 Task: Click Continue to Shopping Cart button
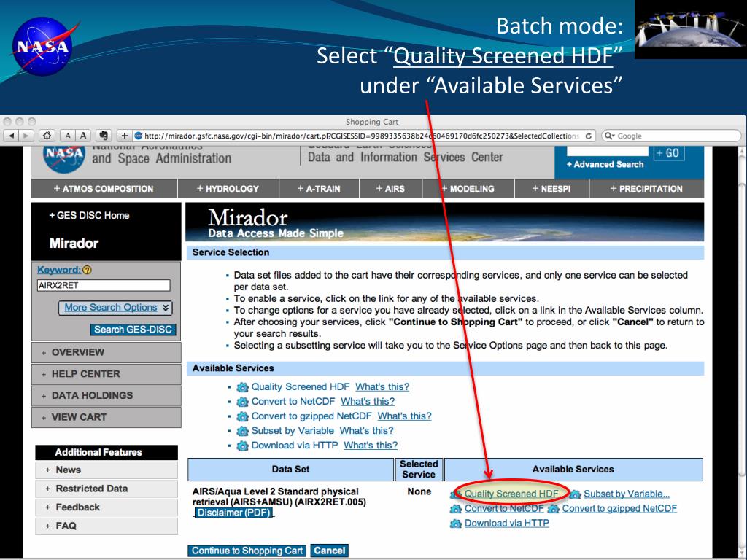[247, 551]
